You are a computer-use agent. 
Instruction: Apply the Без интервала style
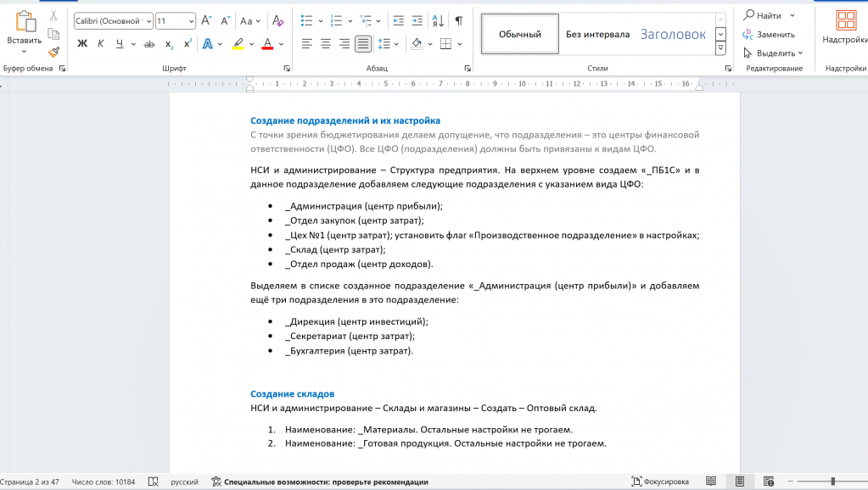coord(598,34)
